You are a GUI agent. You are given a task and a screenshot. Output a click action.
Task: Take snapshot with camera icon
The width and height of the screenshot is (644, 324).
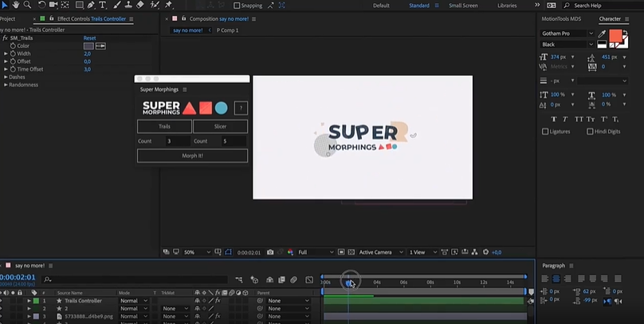270,252
